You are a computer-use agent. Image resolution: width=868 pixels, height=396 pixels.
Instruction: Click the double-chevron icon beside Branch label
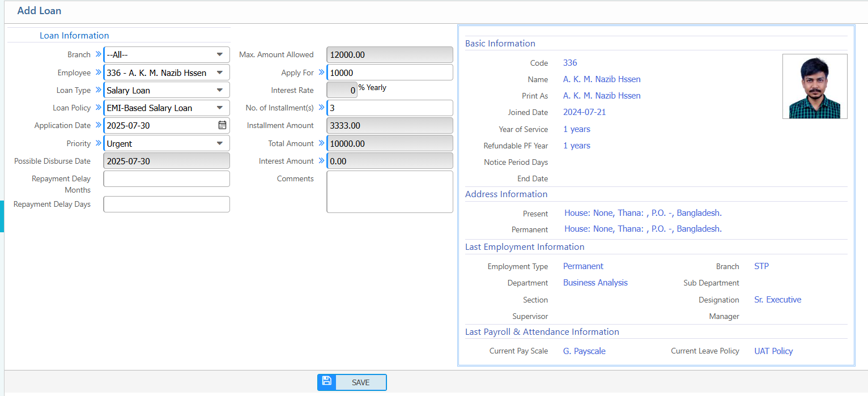pyautogui.click(x=98, y=54)
